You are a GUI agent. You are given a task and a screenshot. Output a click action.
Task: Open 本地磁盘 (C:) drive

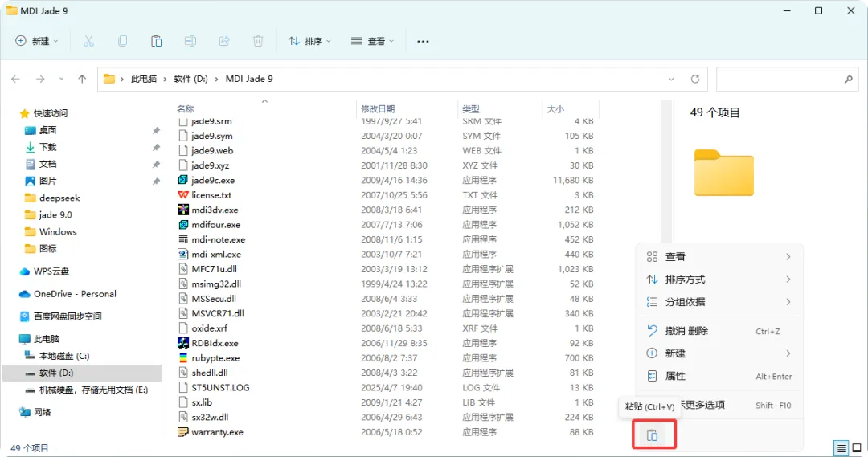(64, 357)
